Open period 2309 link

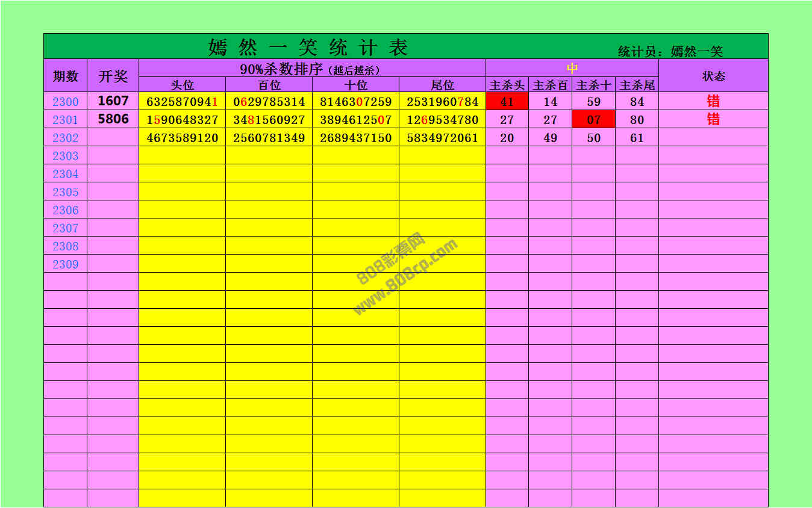(66, 264)
